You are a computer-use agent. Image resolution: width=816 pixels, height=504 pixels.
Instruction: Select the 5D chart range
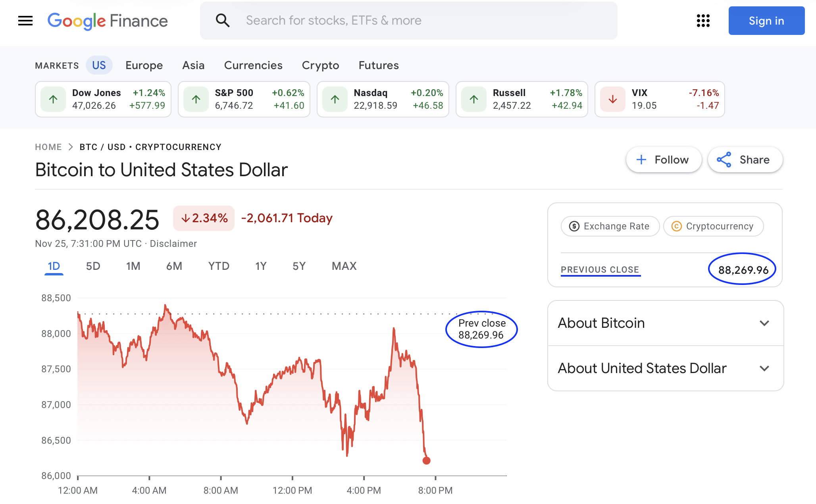pos(93,266)
